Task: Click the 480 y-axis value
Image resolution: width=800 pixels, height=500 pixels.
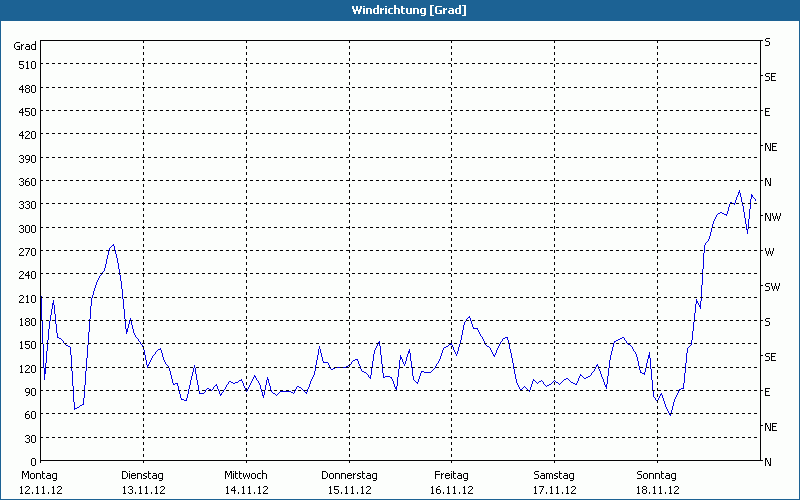Action: [28, 89]
